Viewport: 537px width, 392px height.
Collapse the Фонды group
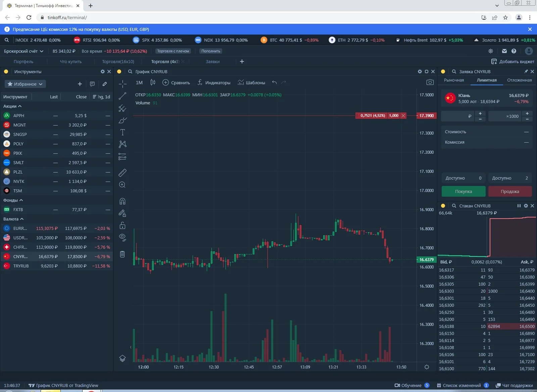click(13, 200)
